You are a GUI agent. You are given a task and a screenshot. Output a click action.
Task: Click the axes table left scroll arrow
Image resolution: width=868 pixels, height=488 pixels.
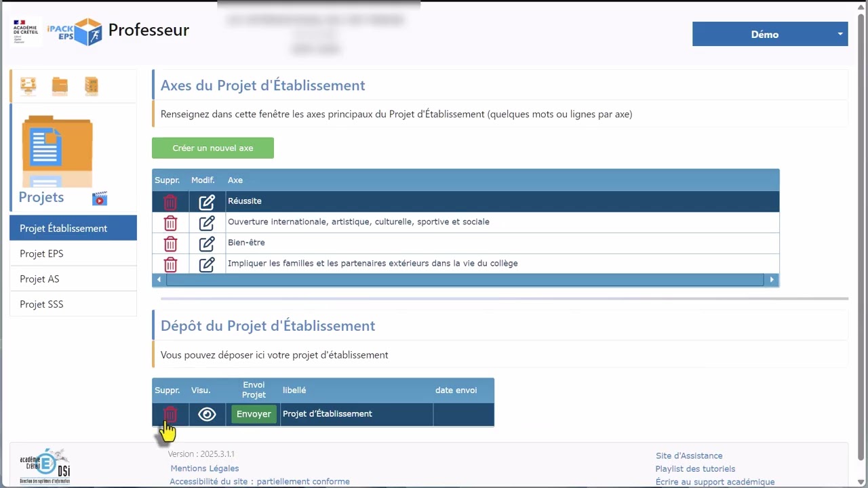pyautogui.click(x=159, y=279)
